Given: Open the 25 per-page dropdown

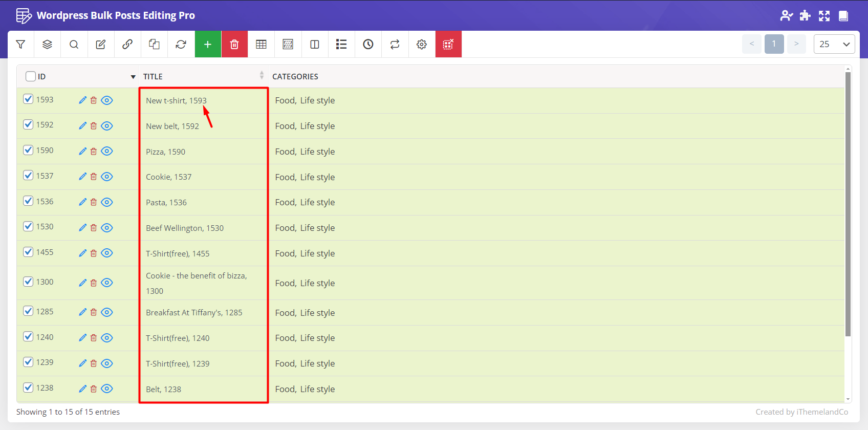Looking at the screenshot, I should click(834, 45).
